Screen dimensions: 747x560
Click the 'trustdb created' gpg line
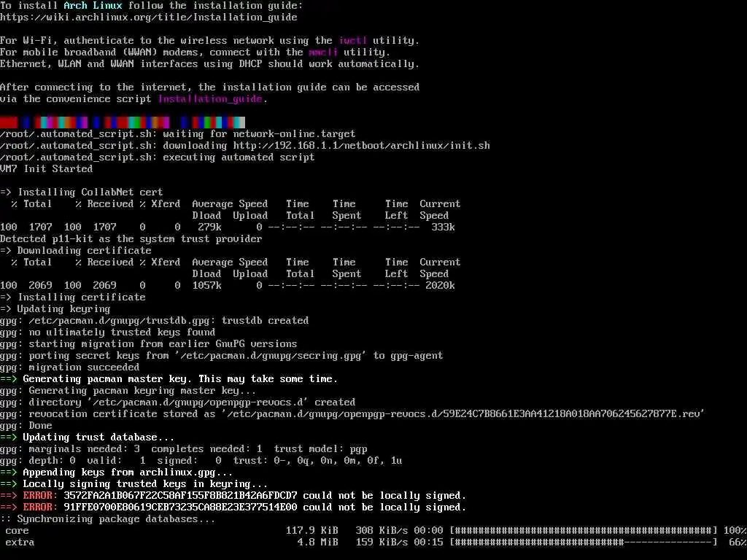[x=155, y=321]
